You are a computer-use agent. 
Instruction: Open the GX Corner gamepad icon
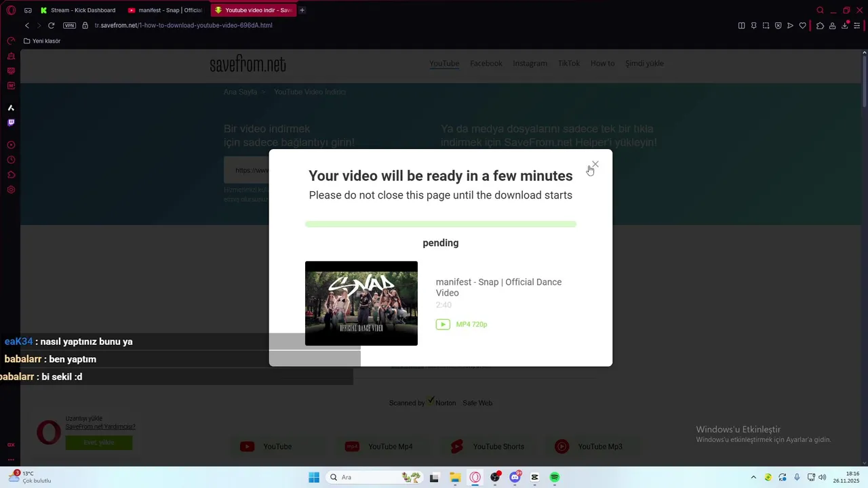coord(28,10)
